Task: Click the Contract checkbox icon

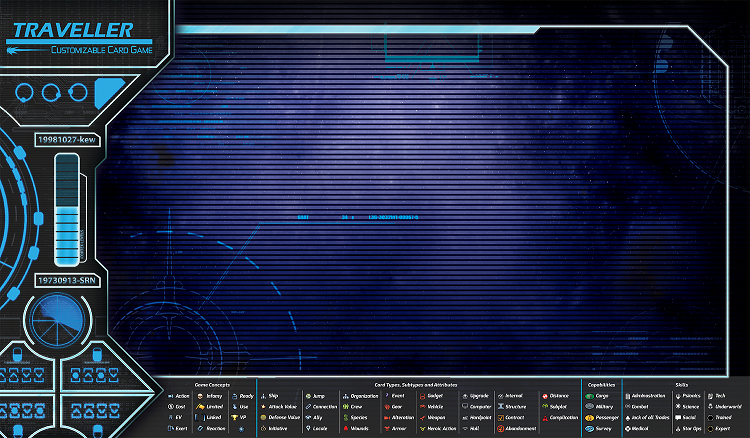Action: (x=501, y=417)
